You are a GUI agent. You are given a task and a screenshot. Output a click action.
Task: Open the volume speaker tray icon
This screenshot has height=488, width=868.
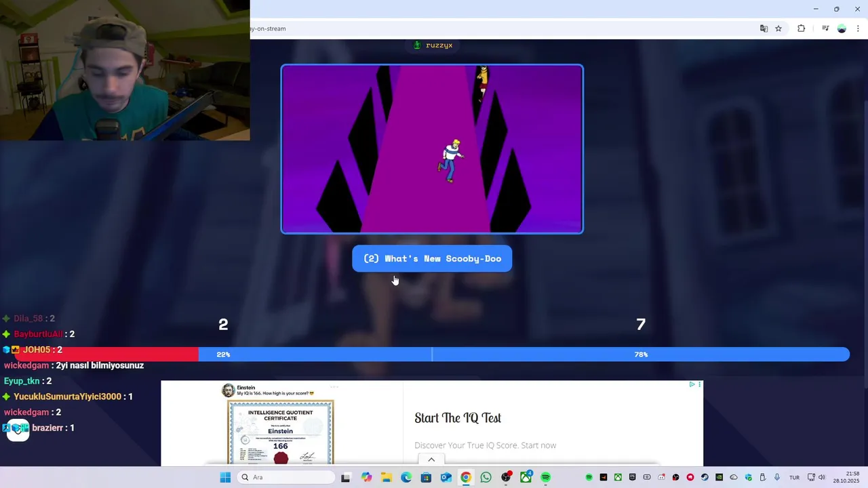click(x=821, y=477)
